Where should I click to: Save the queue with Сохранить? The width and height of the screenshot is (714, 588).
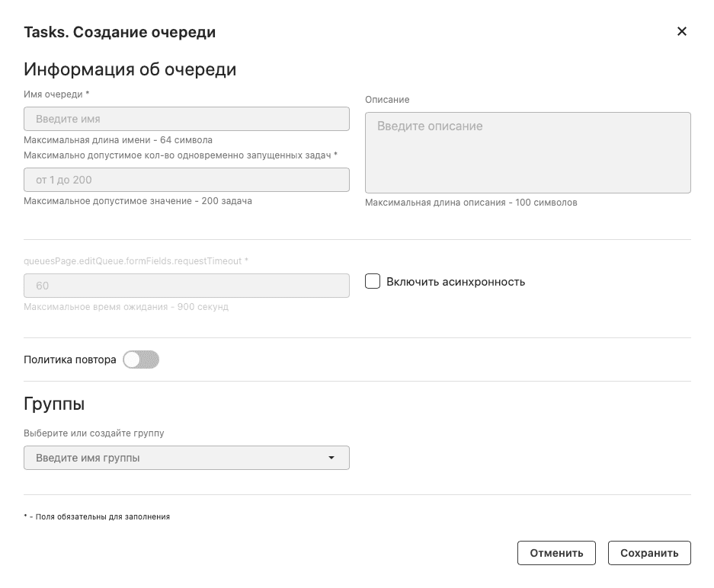tap(649, 553)
